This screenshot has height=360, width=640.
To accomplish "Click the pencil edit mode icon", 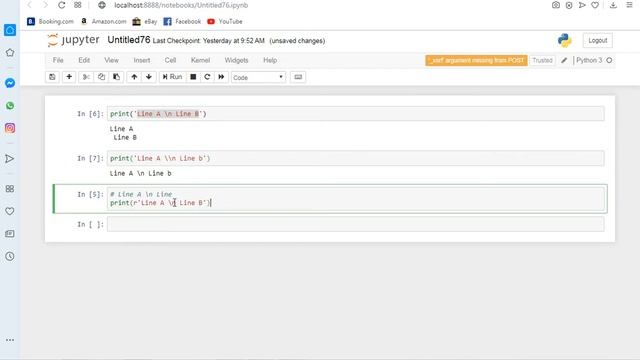I will tap(564, 60).
